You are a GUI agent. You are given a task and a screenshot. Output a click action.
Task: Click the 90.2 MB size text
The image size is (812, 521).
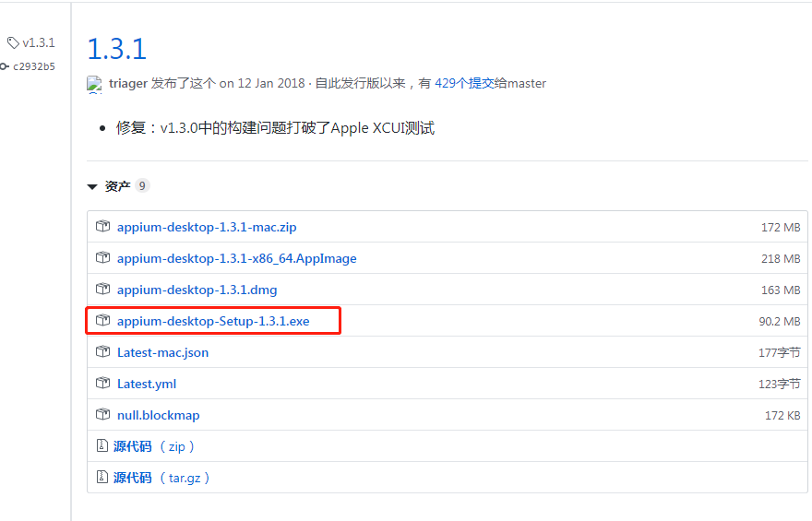coord(780,321)
